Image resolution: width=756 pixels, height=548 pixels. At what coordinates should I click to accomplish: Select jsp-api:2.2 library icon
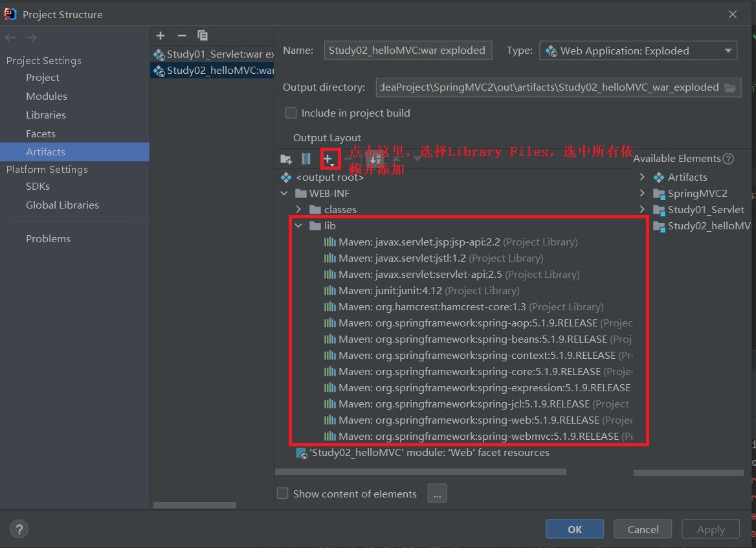pyautogui.click(x=330, y=242)
